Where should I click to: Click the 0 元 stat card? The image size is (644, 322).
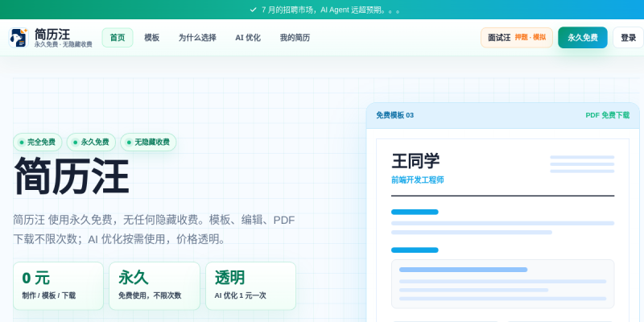[58, 286]
